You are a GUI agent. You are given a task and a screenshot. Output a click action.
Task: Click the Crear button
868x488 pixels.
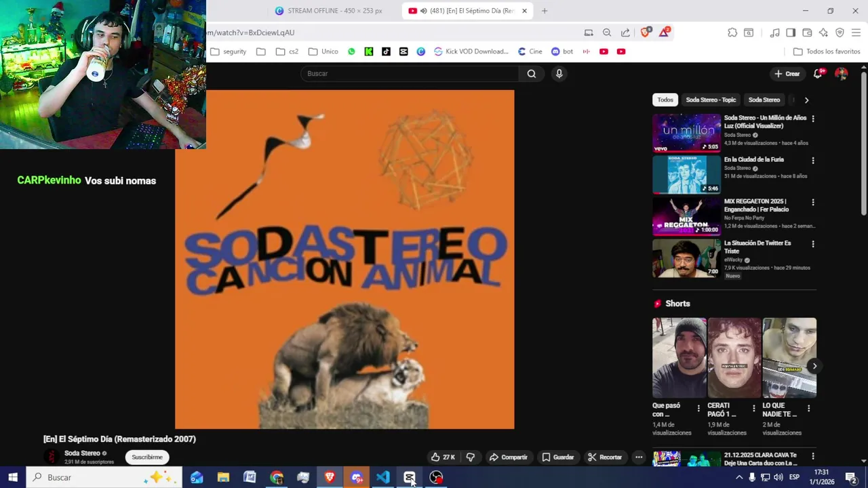[787, 74]
